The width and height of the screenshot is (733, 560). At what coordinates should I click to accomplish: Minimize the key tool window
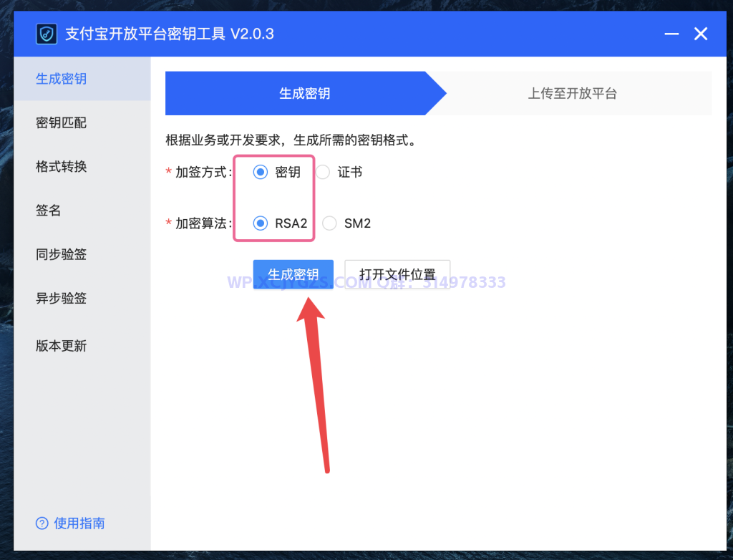(x=671, y=34)
